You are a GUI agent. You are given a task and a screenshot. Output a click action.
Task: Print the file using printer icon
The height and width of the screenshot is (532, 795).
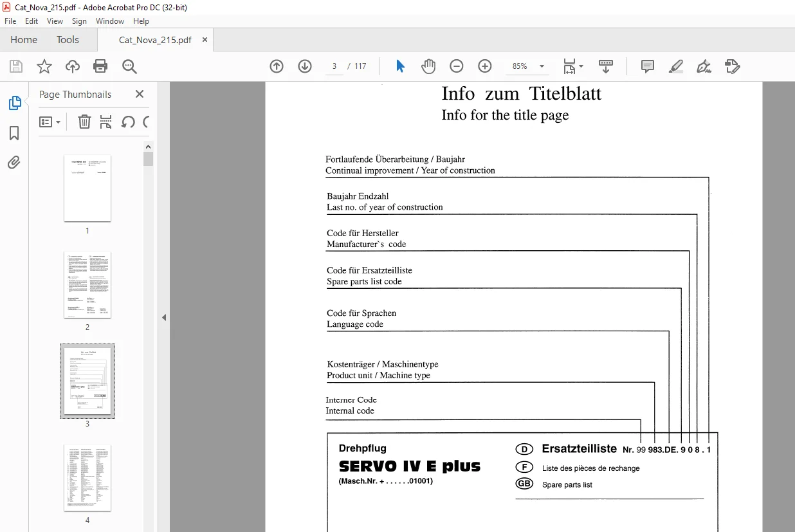(x=100, y=66)
